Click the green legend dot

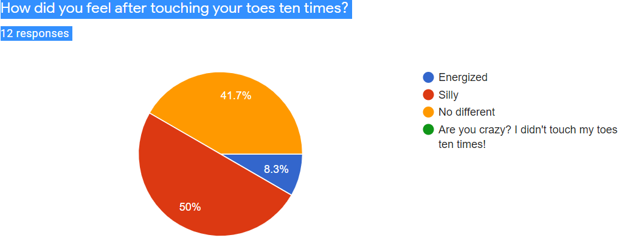429,129
